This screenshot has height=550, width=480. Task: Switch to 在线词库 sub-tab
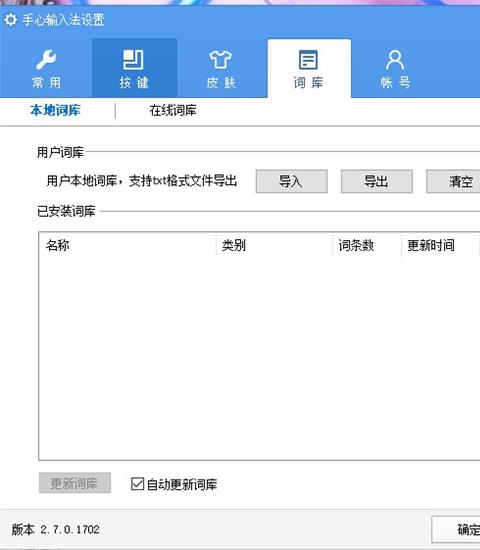tap(173, 110)
